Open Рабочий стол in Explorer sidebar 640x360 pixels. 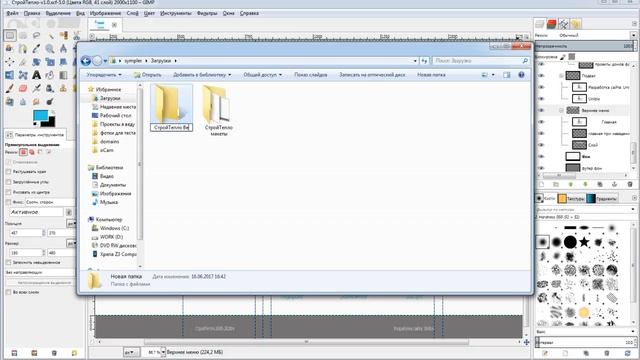coord(111,116)
